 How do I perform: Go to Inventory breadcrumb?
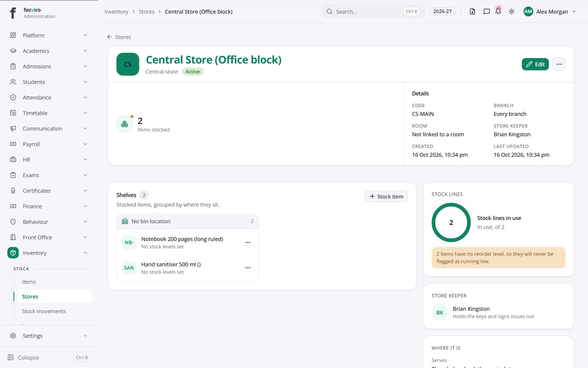tap(116, 11)
